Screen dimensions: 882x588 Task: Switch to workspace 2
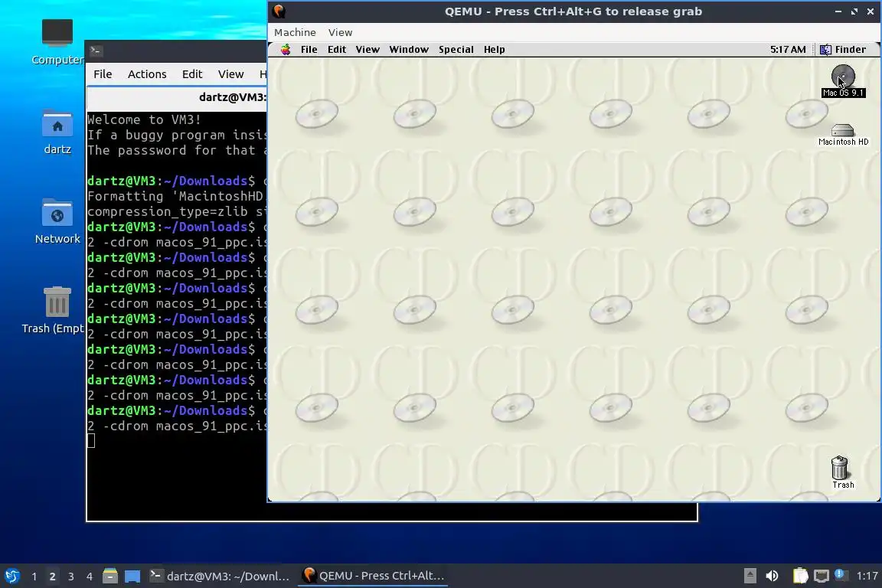click(52, 577)
